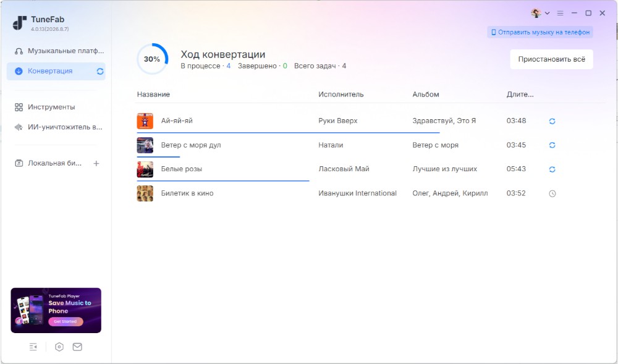
Task: Collapse sidebar with bottom-left panel icon
Action: click(33, 347)
